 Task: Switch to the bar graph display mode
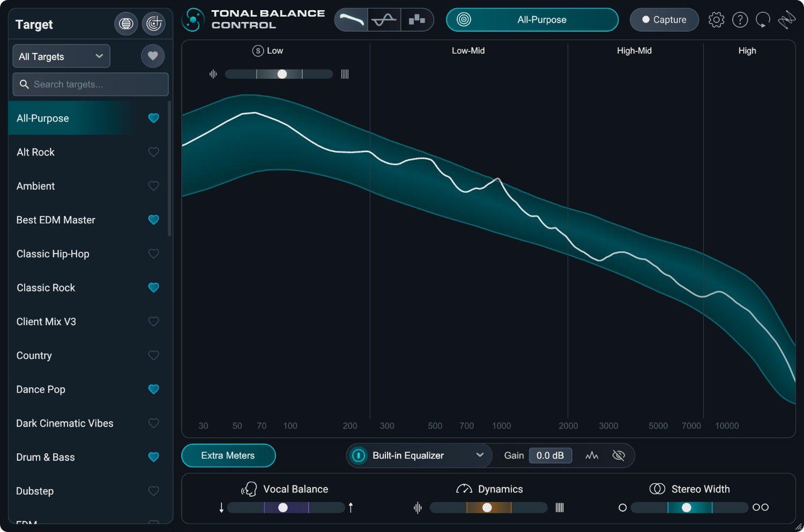(417, 19)
